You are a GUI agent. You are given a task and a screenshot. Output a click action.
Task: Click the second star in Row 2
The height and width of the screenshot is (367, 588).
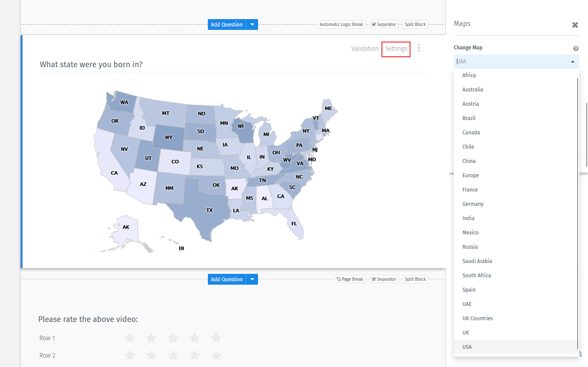pyautogui.click(x=151, y=355)
